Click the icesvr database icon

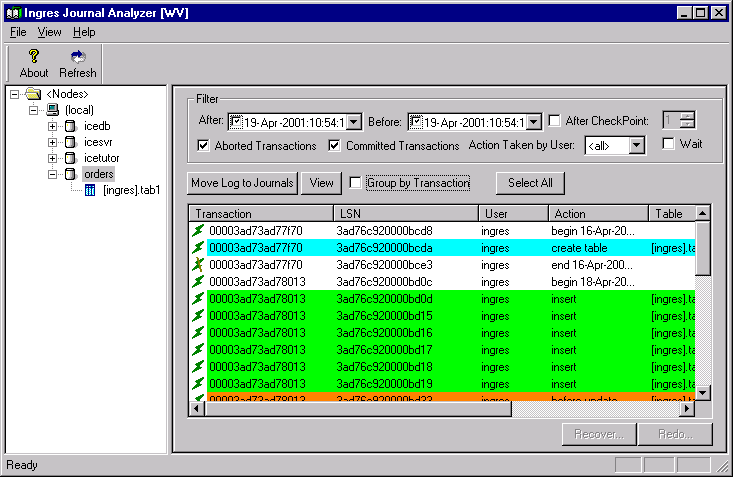[x=70, y=142]
